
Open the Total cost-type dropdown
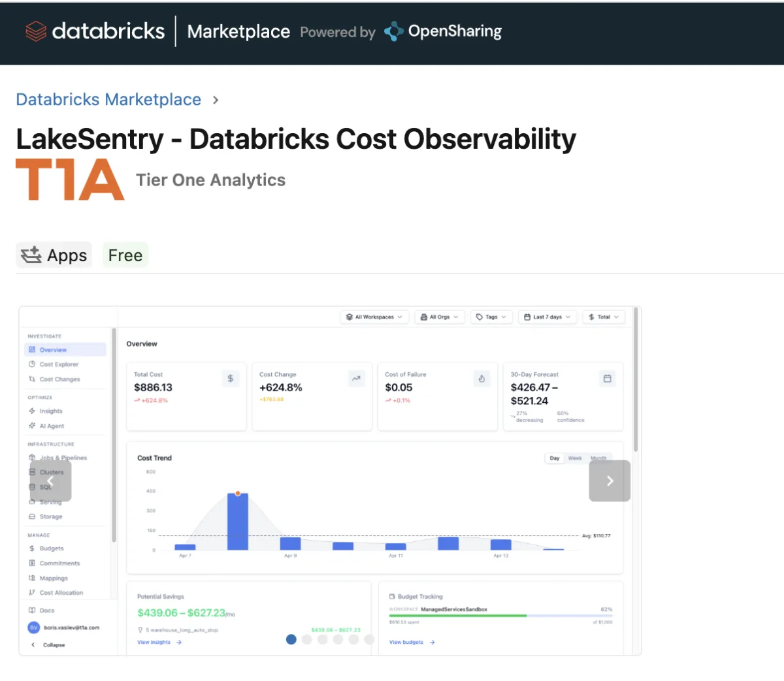pos(604,317)
